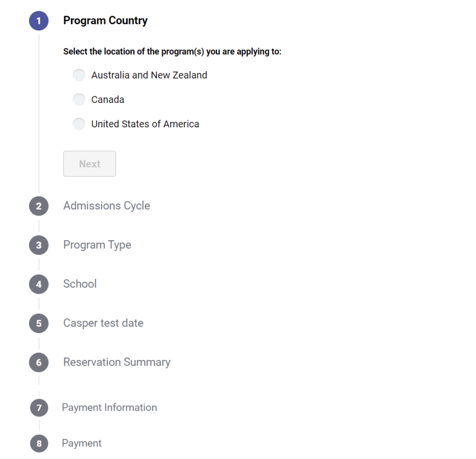Choose the Canada radio button
This screenshot has width=476, height=459.
point(79,100)
